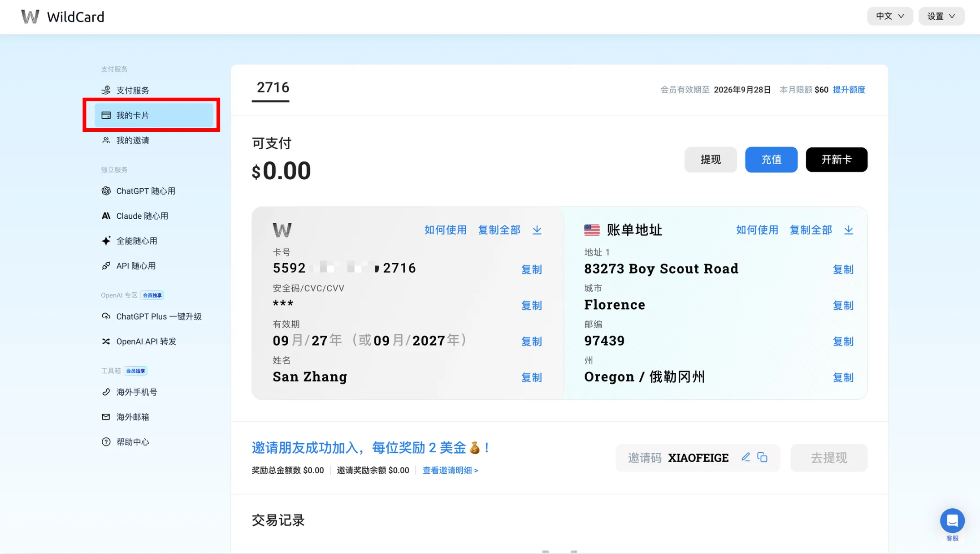Open the 中文 language dropdown
Image resolution: width=980 pixels, height=554 pixels.
point(889,16)
